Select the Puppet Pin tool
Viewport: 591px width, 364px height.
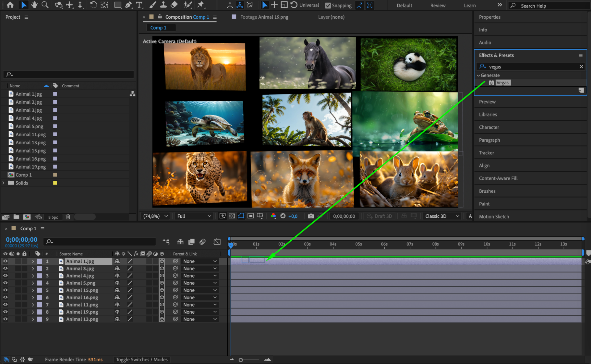(201, 5)
